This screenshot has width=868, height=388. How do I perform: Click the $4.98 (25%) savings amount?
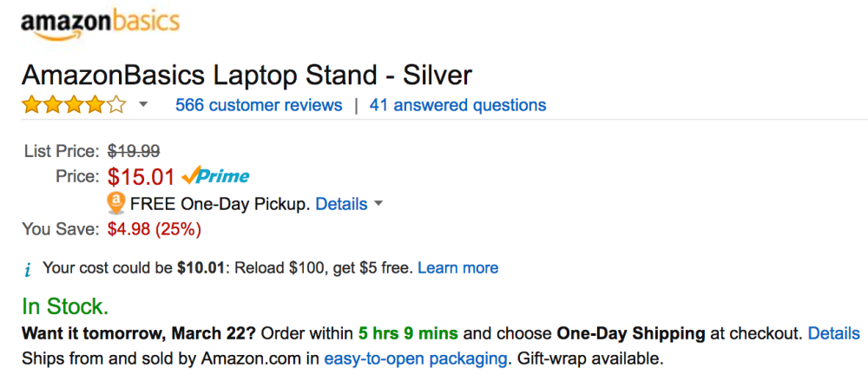pos(155,229)
